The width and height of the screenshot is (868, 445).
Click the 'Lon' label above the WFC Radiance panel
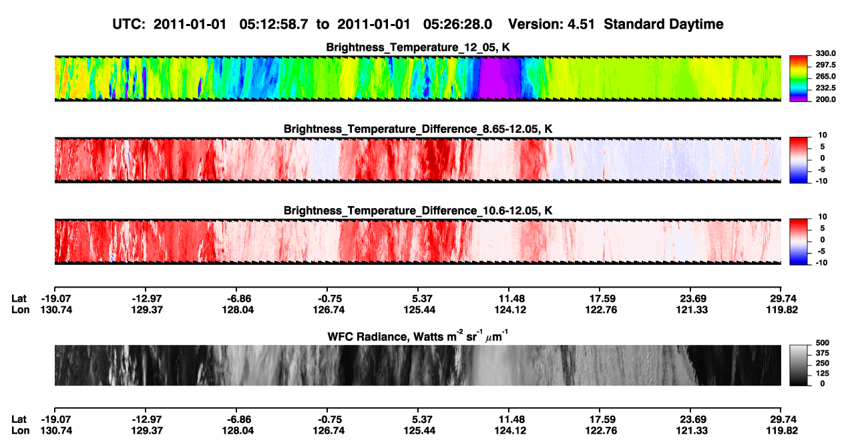pyautogui.click(x=20, y=310)
